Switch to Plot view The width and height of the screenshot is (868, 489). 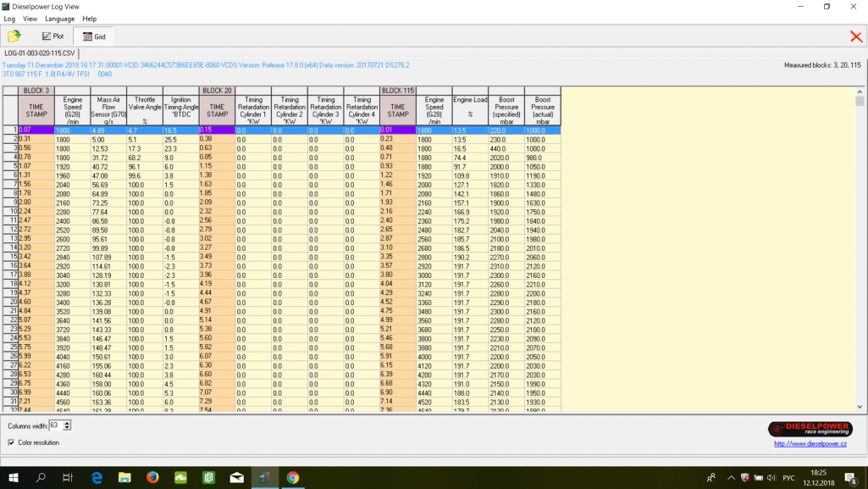tap(53, 36)
